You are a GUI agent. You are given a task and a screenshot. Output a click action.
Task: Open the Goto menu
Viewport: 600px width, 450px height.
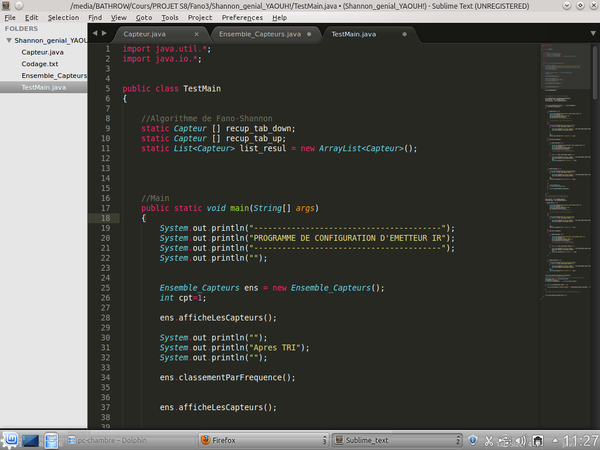point(145,17)
